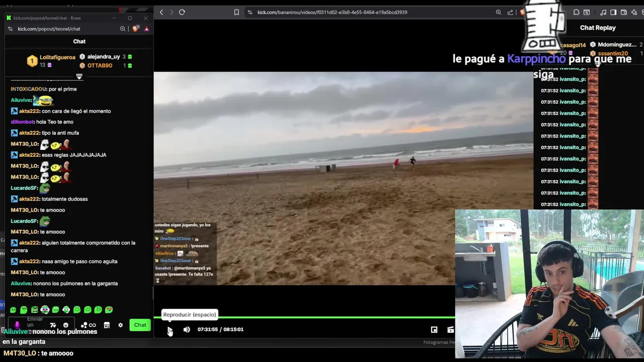Viewport: 644px width, 362px height.
Task: Click the 'Chat Replay' heading
Action: click(x=598, y=28)
